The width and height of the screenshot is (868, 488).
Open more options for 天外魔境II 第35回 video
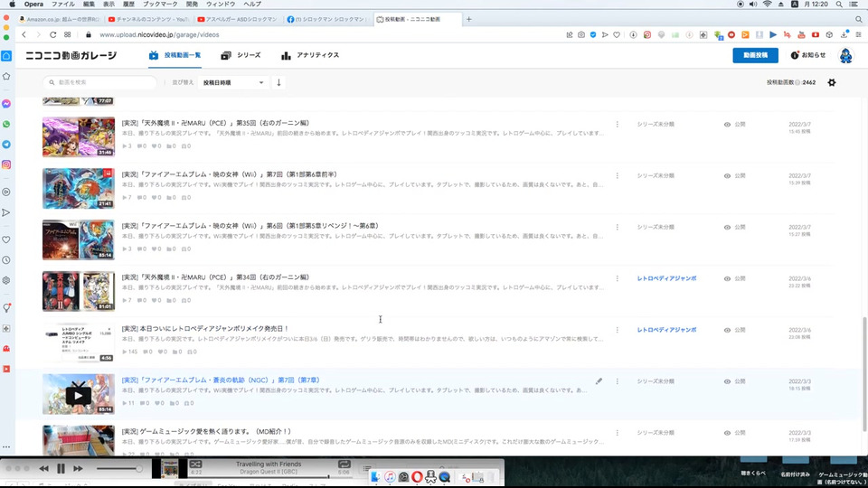coord(618,125)
